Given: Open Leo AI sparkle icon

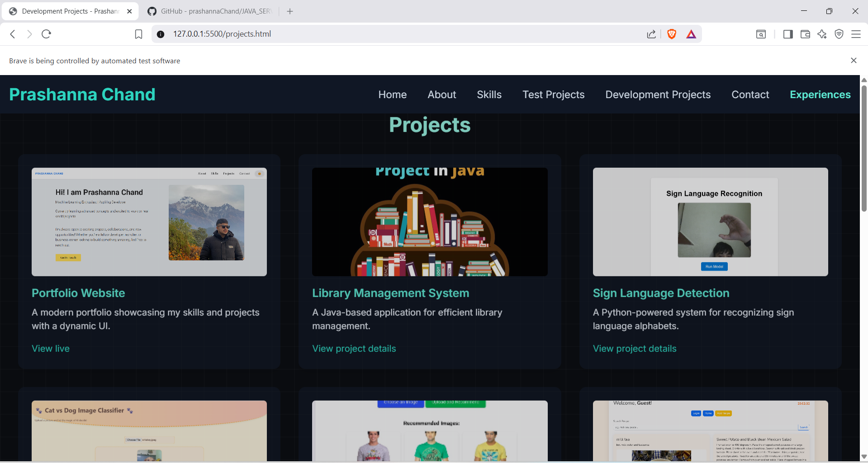Looking at the screenshot, I should (x=822, y=34).
